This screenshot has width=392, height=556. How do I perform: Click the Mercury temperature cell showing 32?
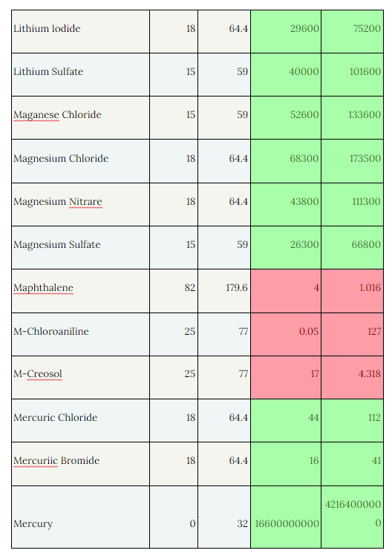click(224, 517)
